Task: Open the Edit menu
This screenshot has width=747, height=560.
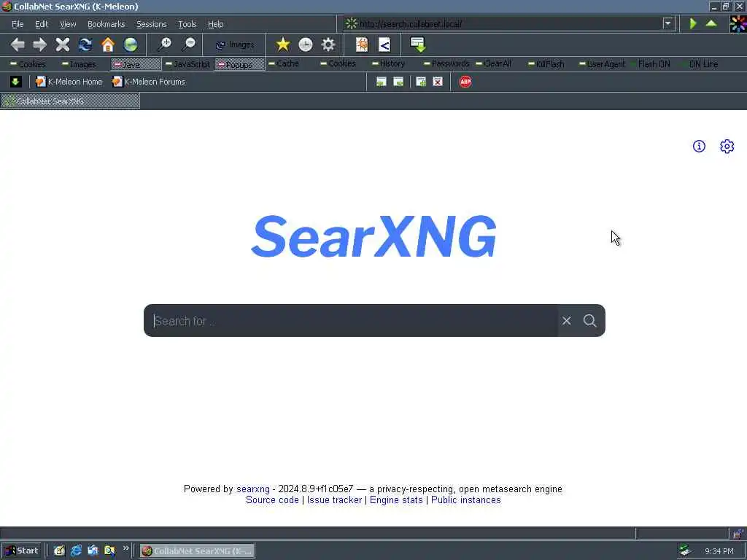Action: pyautogui.click(x=42, y=24)
